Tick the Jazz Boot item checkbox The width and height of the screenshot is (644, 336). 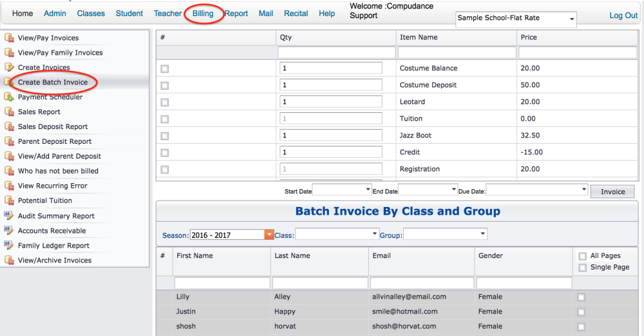point(165,136)
